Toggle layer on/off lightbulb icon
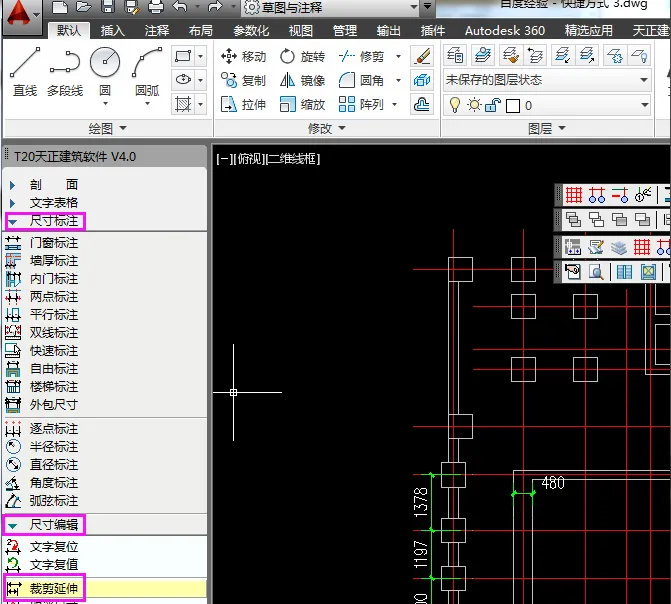 click(454, 105)
